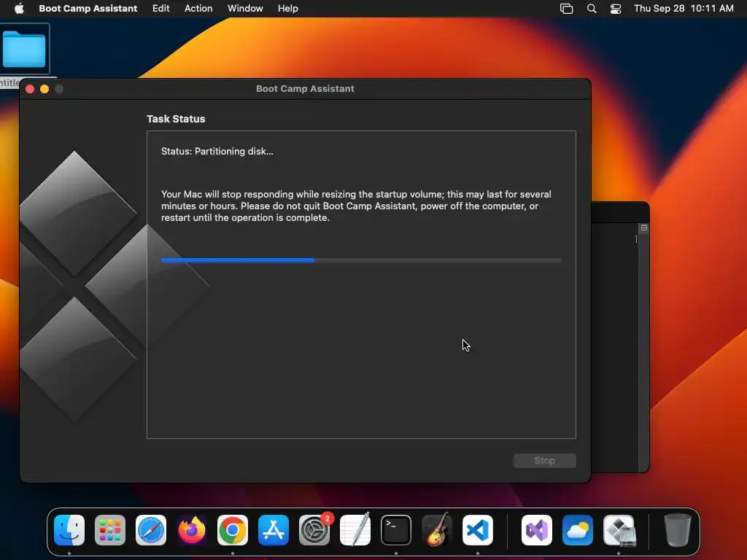Launch GarageBand from the Dock
Viewport: 747px width, 560px height.
pos(437,530)
